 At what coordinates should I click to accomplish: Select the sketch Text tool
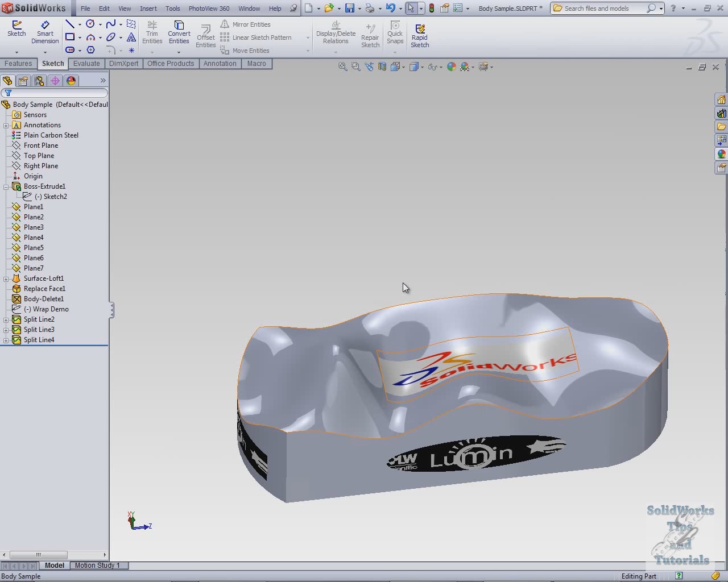point(131,37)
